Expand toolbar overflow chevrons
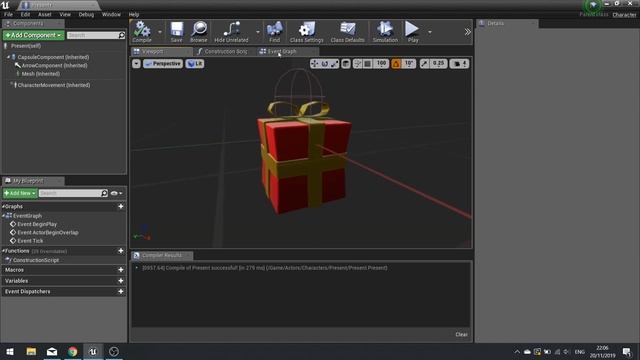The width and height of the screenshot is (640, 360). click(467, 32)
